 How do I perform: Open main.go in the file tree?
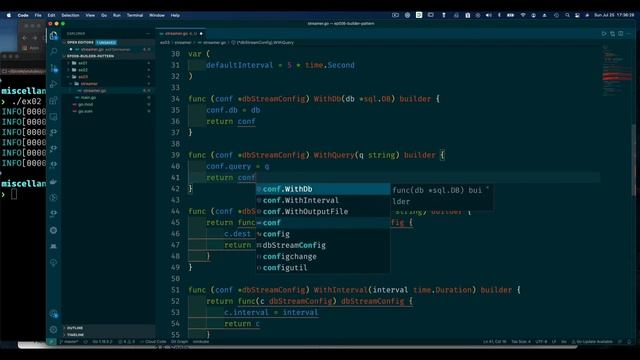click(88, 98)
